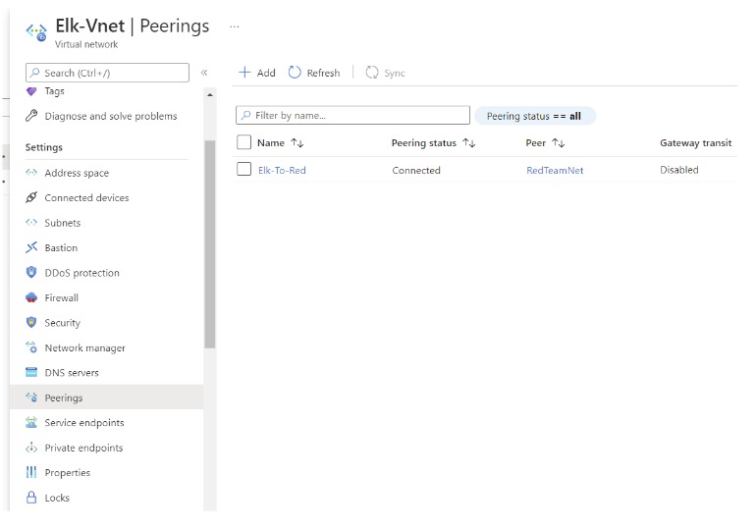756x532 pixels.
Task: Open the Subnets settings page
Action: (x=63, y=223)
